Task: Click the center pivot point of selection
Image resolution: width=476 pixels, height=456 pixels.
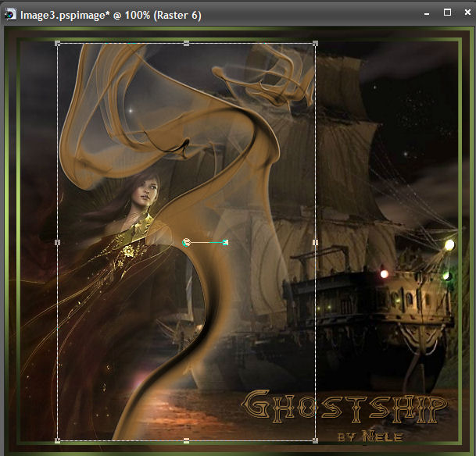Action: click(186, 243)
